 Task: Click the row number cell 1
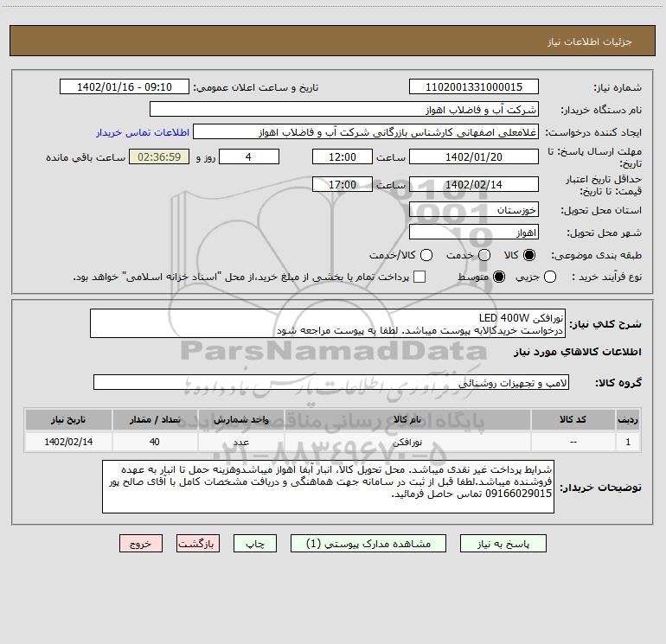(x=628, y=442)
